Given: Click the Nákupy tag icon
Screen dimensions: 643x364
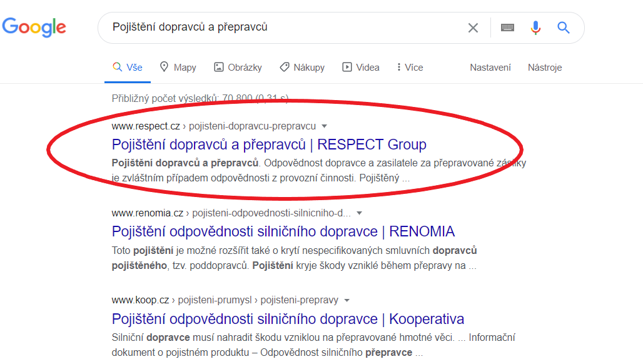Looking at the screenshot, I should 284,67.
